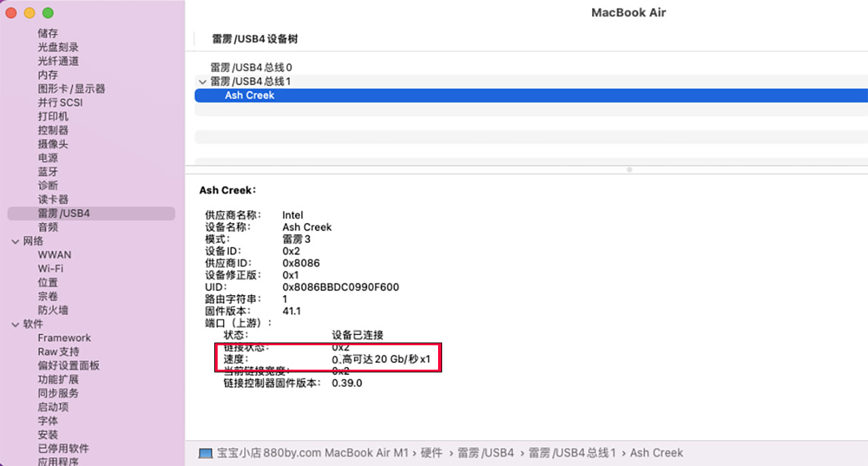Close the System Information window
The image size is (868, 466).
[x=12, y=13]
